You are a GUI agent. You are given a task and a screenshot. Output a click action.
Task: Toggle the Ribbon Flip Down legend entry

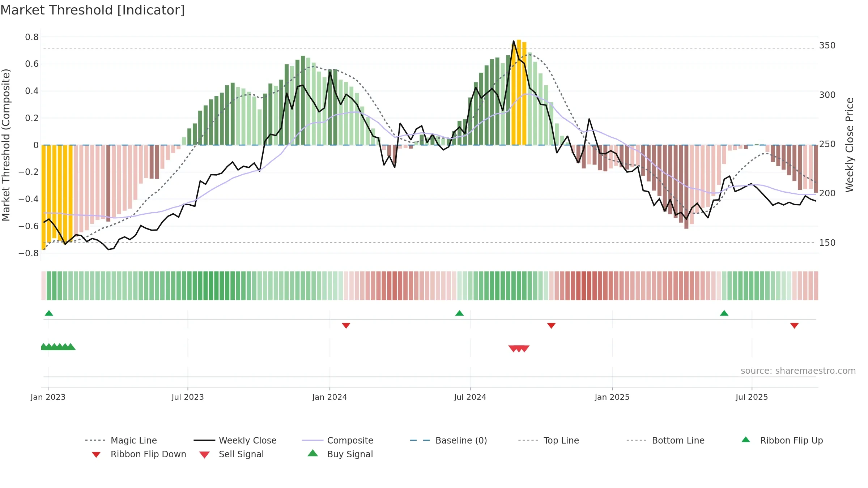(139, 454)
